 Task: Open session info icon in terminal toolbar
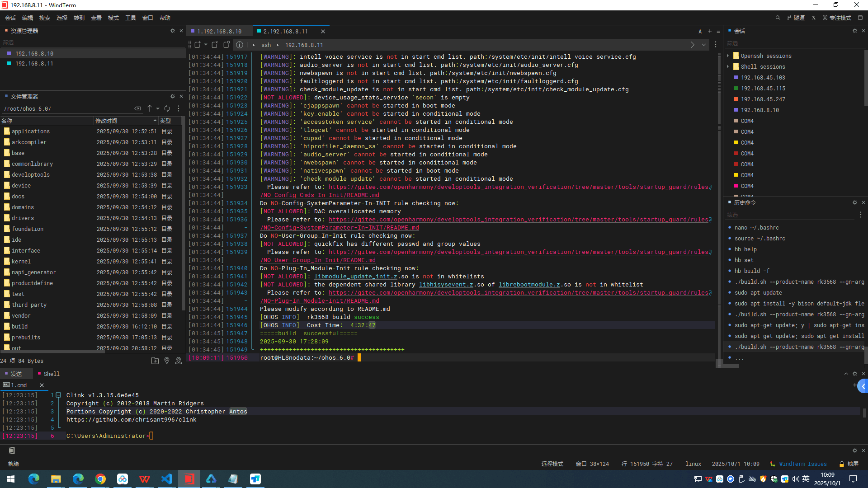(240, 45)
